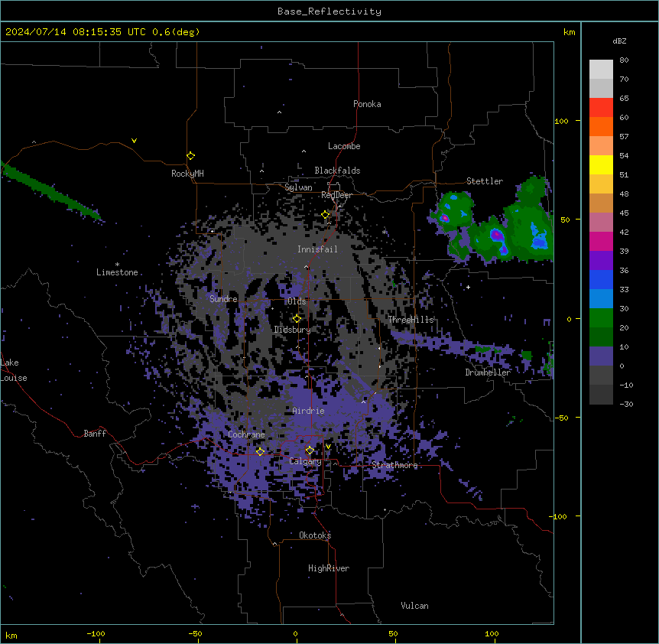Screen dimensions: 659x644
Task: Click the yellow V marker northwest of RockyMH
Action: [134, 141]
